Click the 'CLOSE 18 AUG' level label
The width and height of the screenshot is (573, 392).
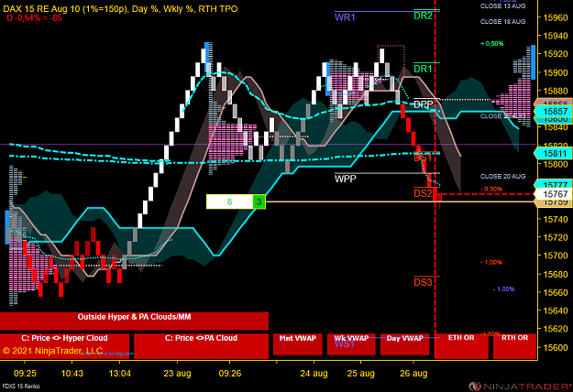[x=502, y=22]
